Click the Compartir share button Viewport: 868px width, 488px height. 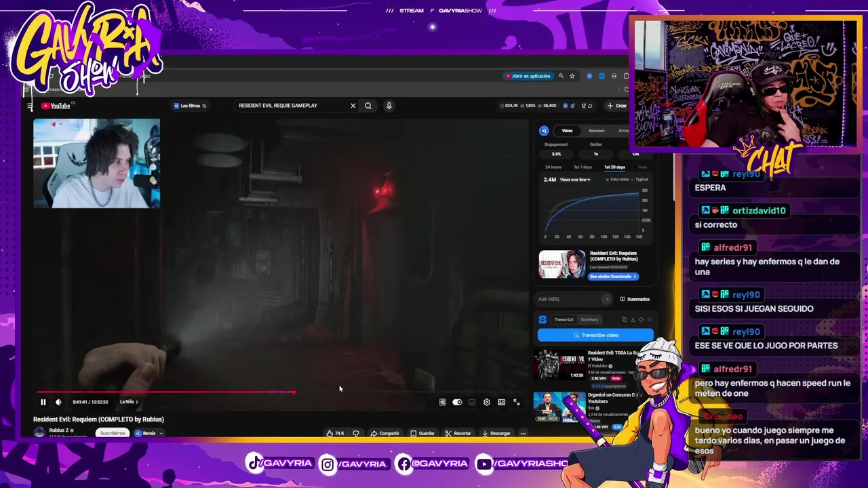(385, 433)
